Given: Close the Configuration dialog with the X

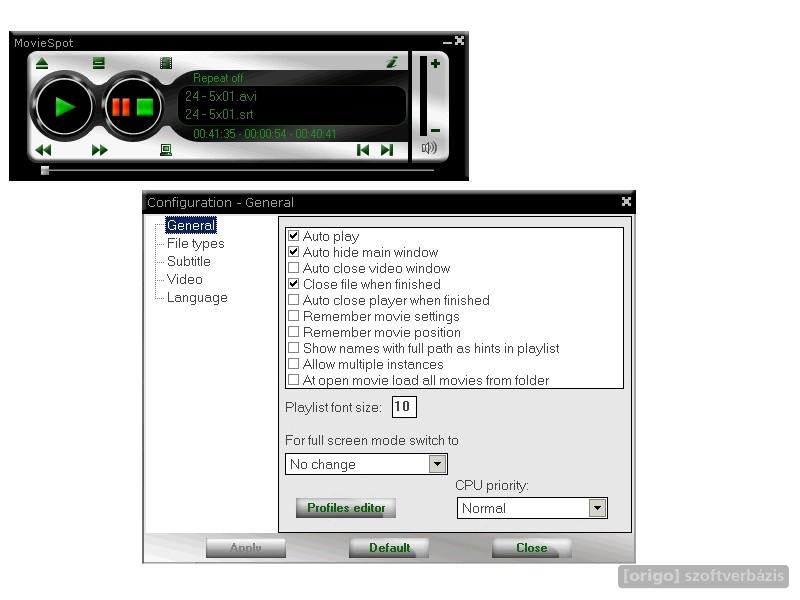Looking at the screenshot, I should [627, 202].
